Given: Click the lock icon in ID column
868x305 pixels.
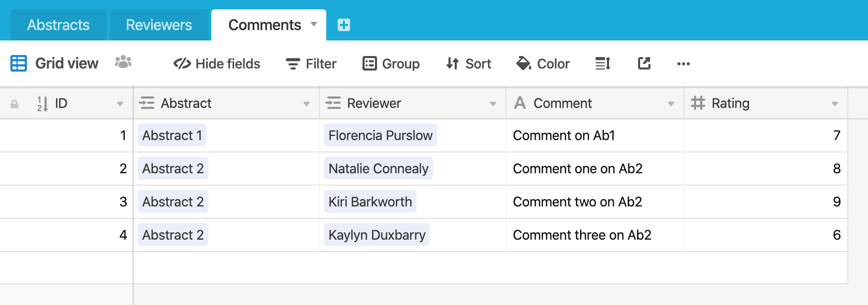Looking at the screenshot, I should pyautogui.click(x=15, y=104).
